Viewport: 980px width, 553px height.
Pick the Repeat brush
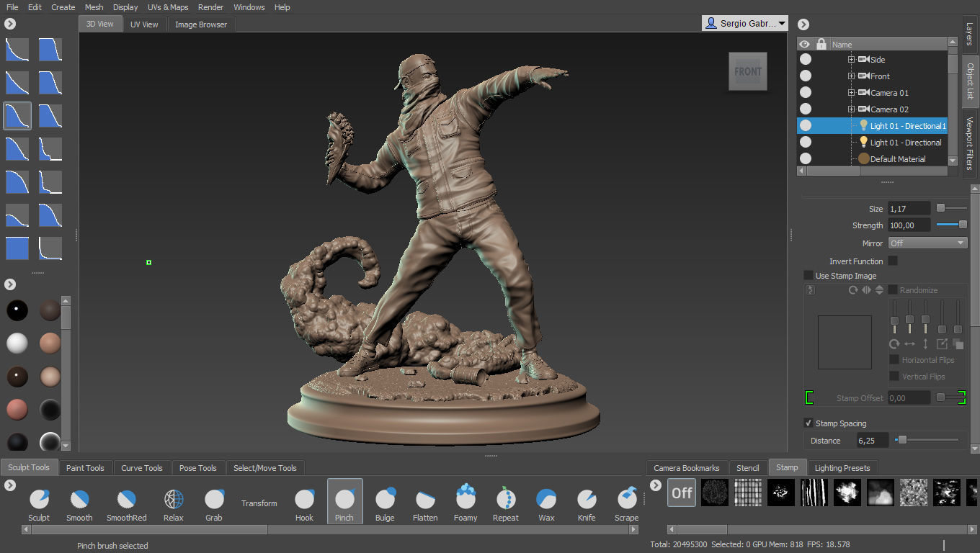(506, 503)
